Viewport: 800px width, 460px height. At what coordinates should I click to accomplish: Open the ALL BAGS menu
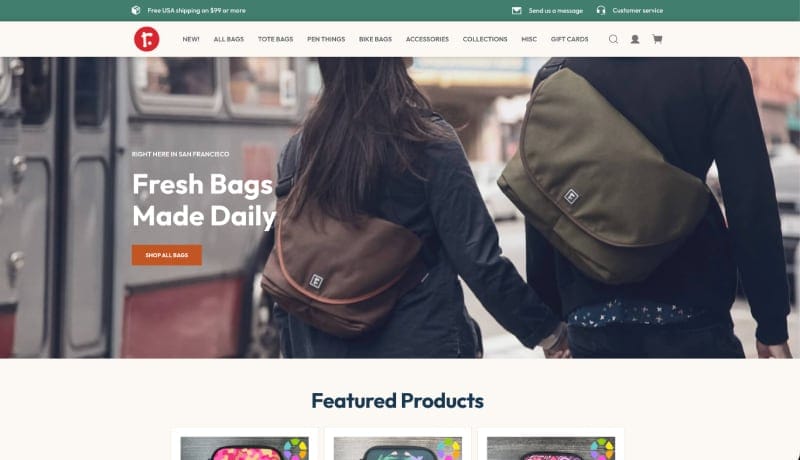[229, 39]
